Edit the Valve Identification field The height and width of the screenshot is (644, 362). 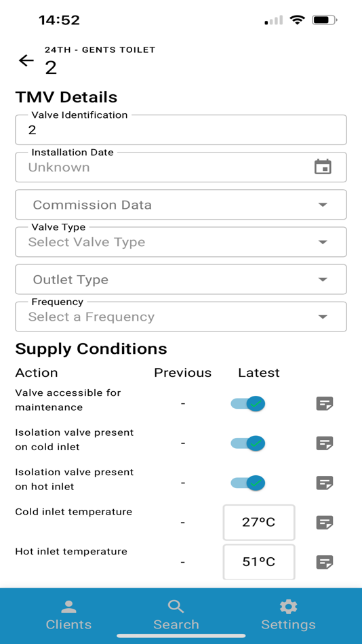click(x=181, y=129)
